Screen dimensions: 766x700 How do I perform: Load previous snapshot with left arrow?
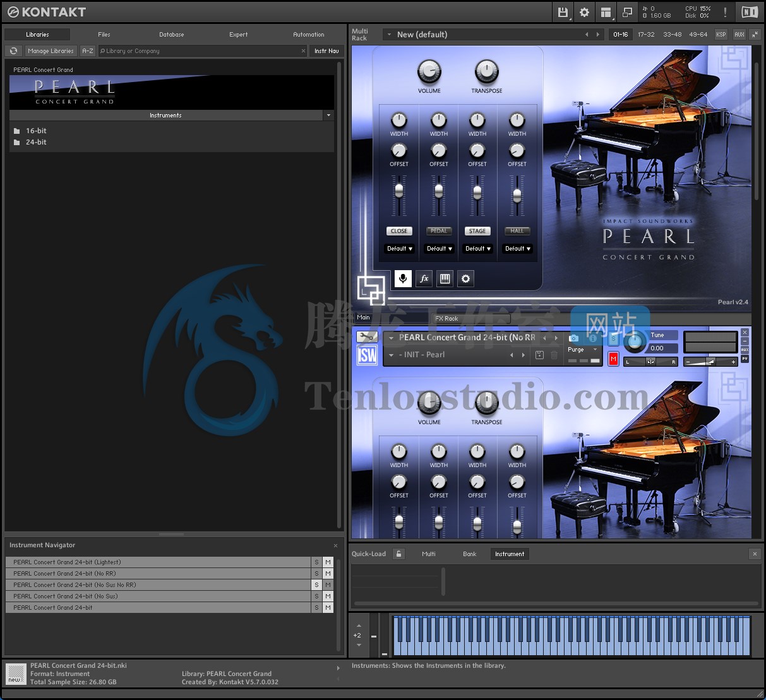click(512, 355)
